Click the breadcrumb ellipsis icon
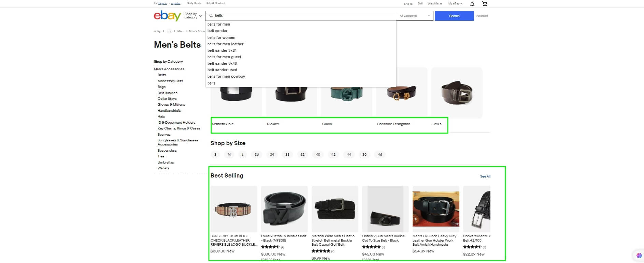 point(169,31)
